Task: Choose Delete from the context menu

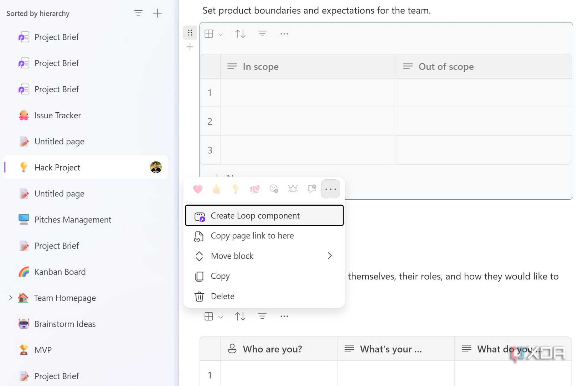Action: click(222, 296)
